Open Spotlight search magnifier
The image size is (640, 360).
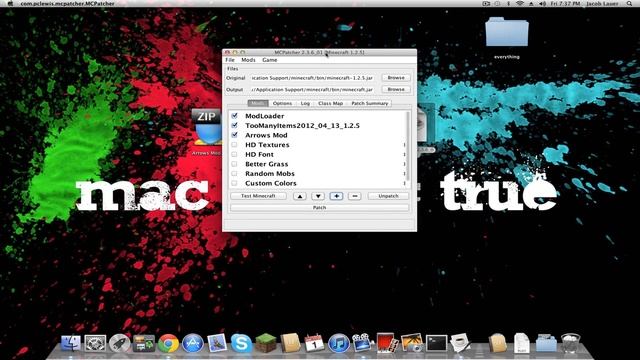coord(629,3)
